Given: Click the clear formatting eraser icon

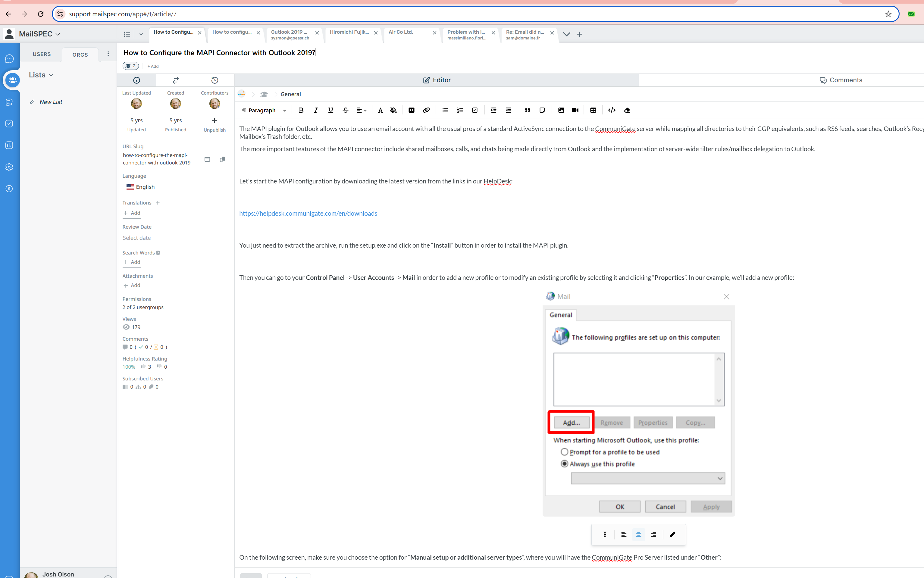Looking at the screenshot, I should [x=627, y=110].
